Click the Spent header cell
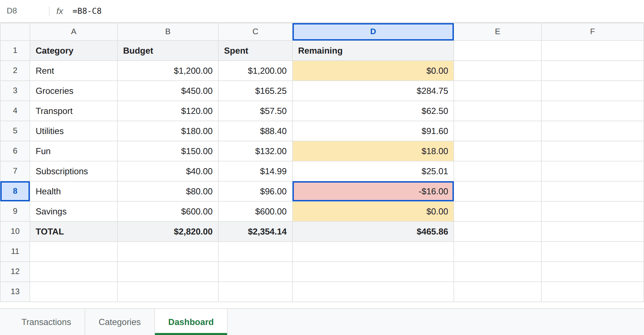644x335 pixels. [256, 51]
